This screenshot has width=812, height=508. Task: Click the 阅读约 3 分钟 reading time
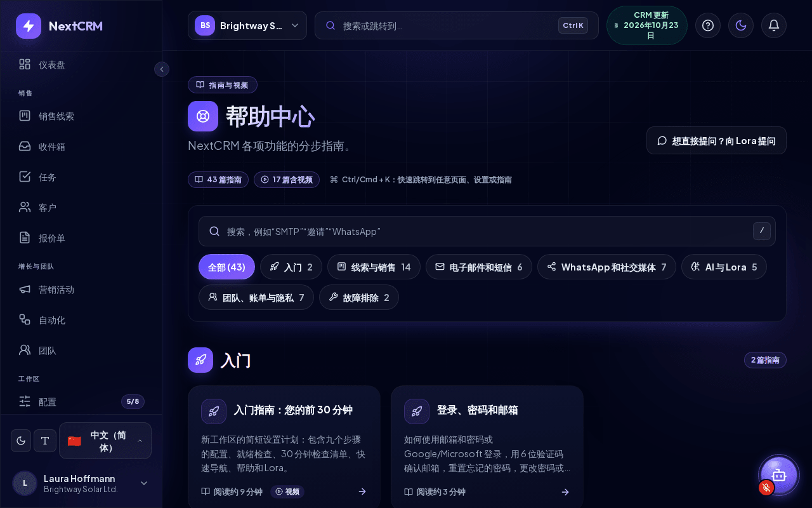point(435,491)
